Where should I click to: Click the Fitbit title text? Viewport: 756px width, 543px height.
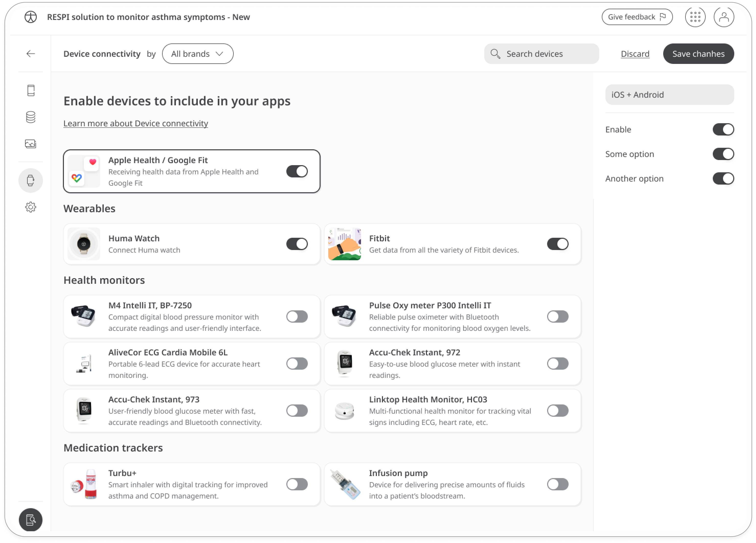[379, 238]
